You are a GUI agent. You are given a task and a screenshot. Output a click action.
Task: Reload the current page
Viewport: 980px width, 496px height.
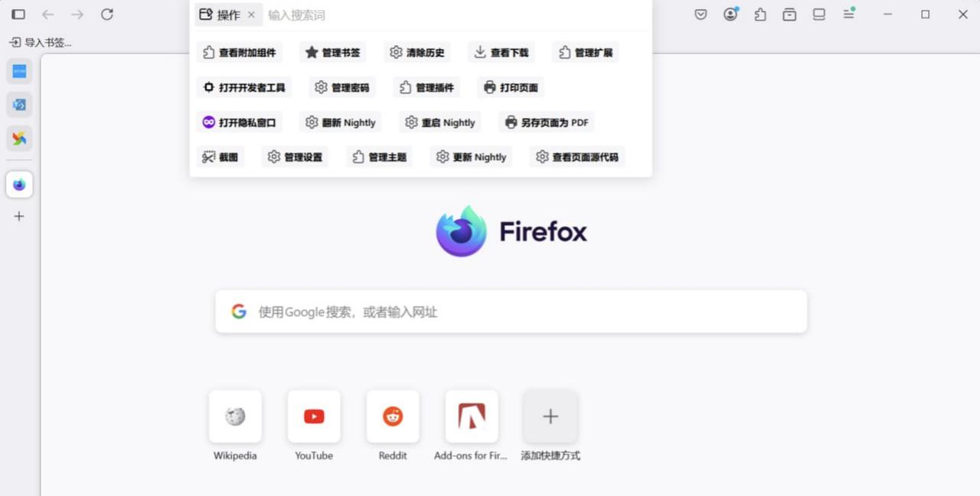coord(107,15)
